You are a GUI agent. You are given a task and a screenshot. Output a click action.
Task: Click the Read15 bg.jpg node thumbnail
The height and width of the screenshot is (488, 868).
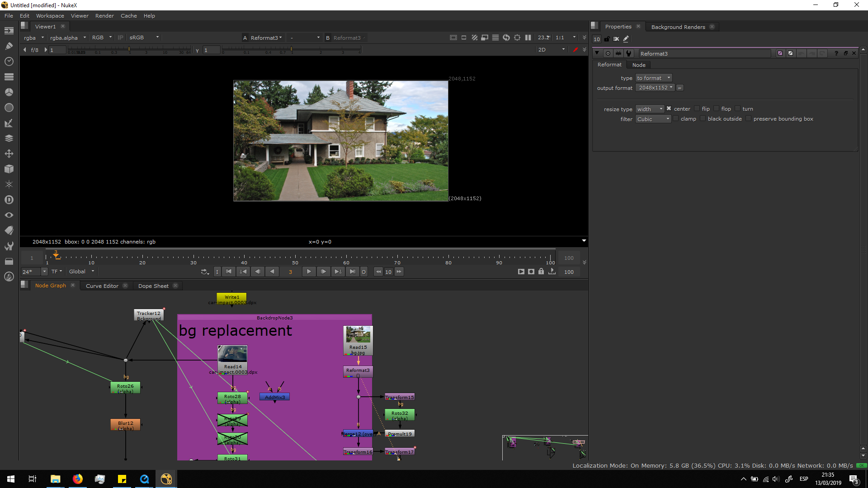[358, 335]
